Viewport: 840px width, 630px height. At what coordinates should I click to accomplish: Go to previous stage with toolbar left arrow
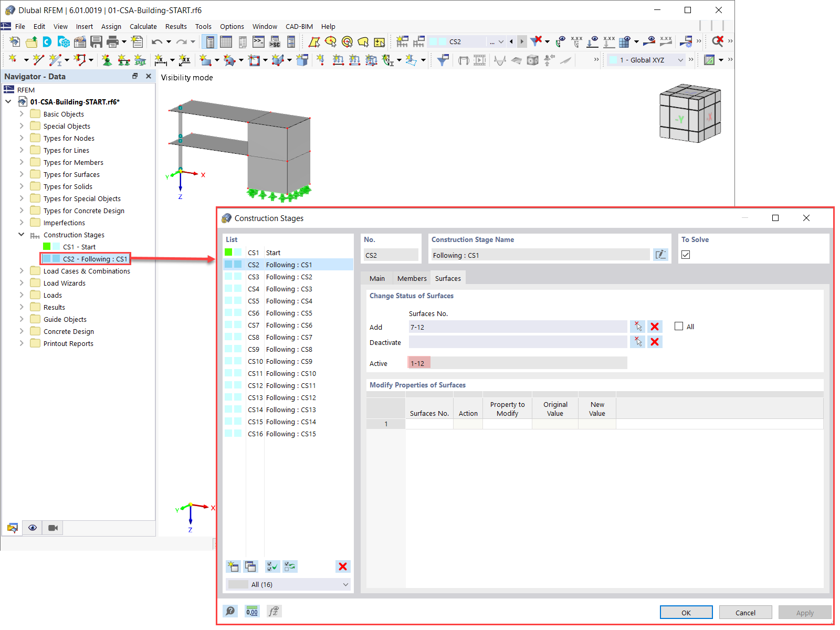[x=511, y=41]
